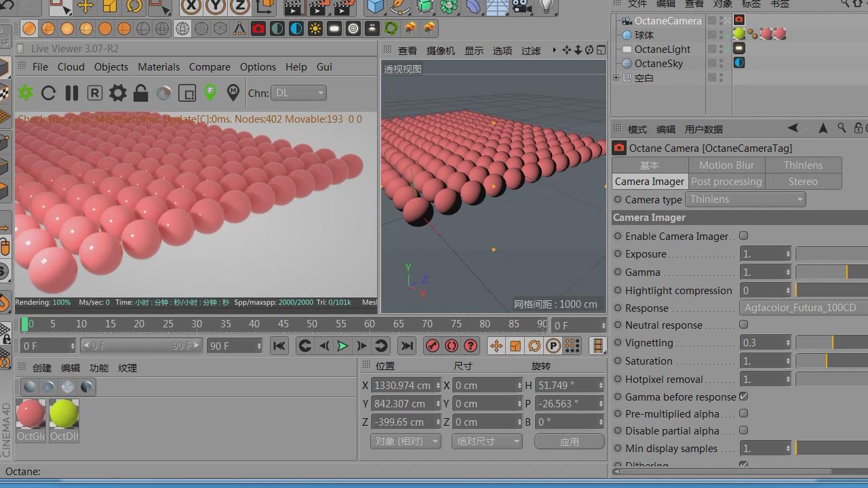Click record active objects red key icon
The width and height of the screenshot is (868, 488).
point(433,346)
